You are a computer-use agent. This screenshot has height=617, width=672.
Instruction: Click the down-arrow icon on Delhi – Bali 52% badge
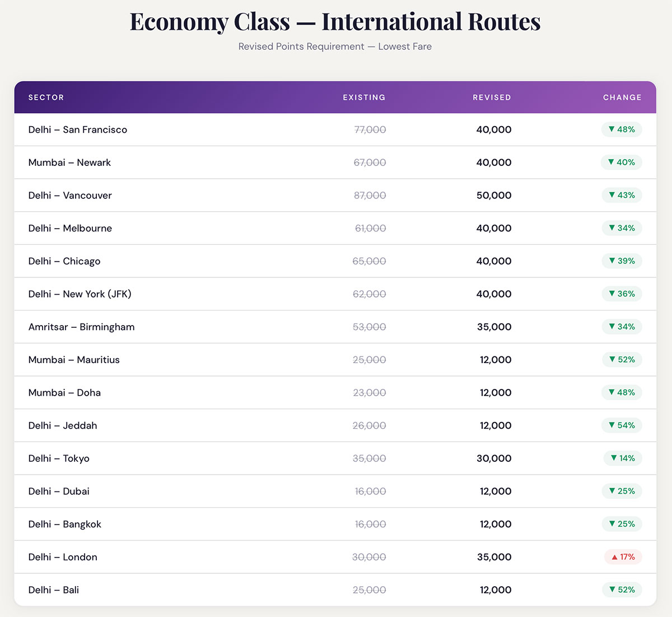[x=611, y=590]
